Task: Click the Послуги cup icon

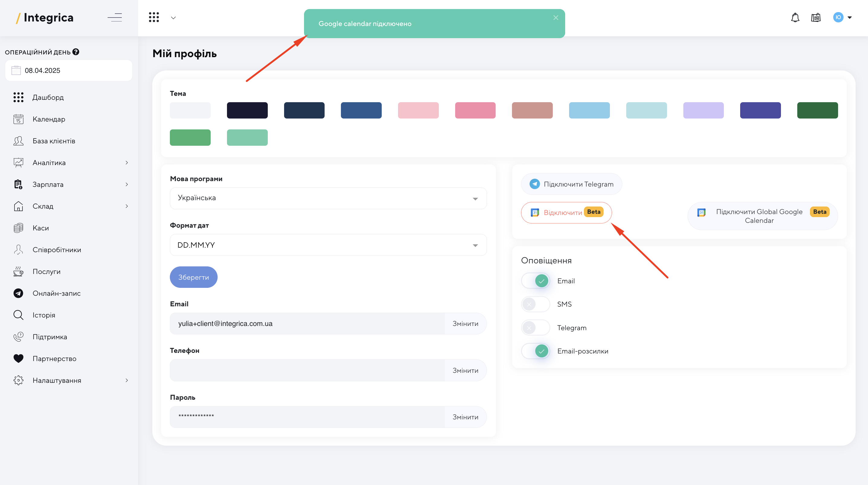Action: click(18, 272)
